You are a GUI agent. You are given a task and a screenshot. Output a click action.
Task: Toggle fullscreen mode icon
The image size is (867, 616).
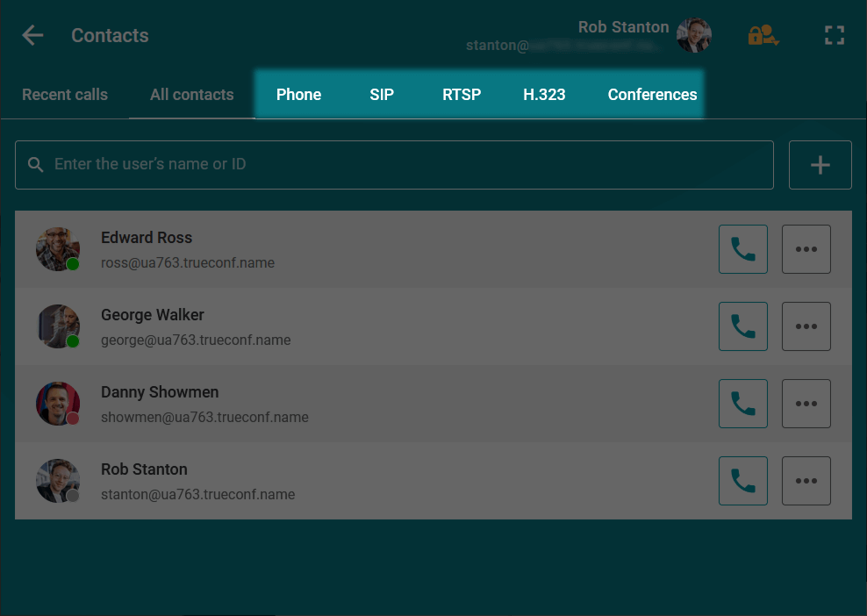835,35
